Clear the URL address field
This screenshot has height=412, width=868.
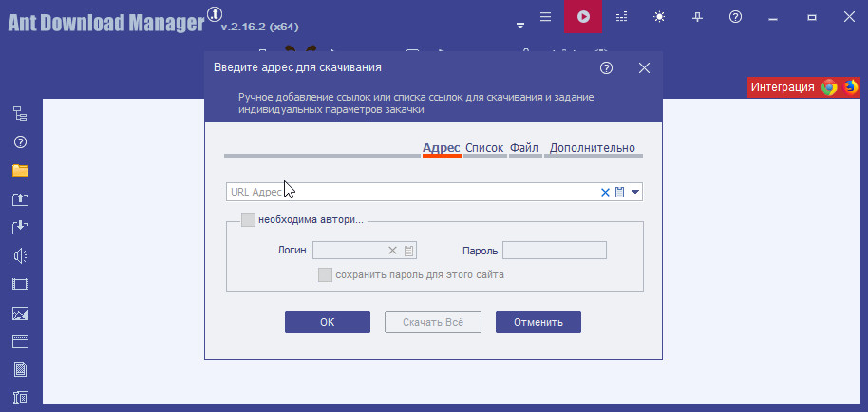point(605,193)
